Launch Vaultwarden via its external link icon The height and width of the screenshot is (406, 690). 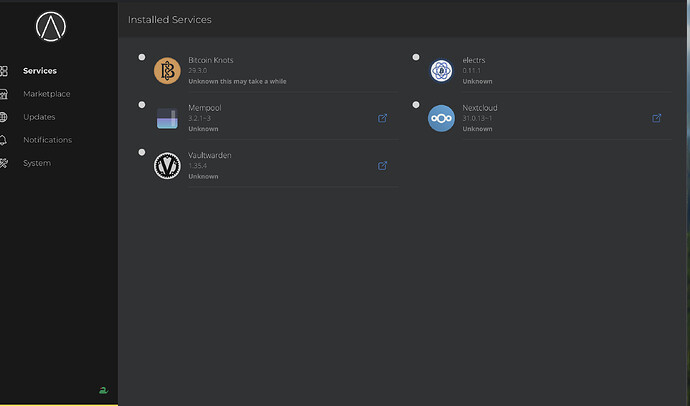[382, 165]
